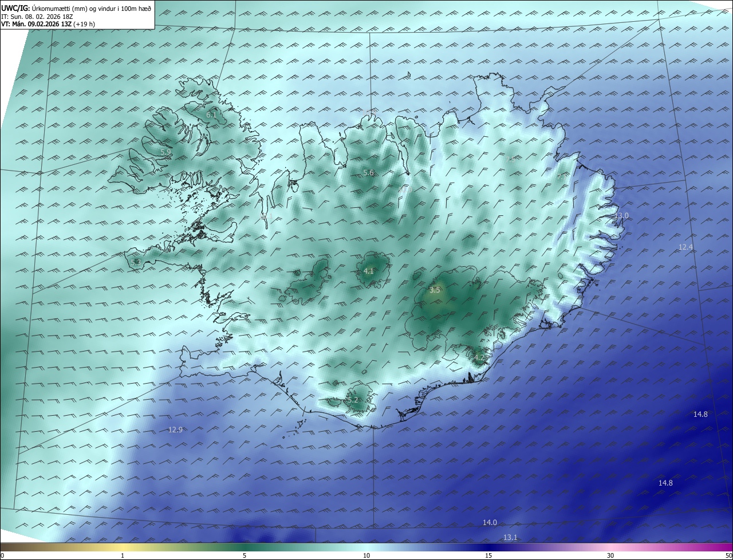Click the colorbar tick label 30
Image resolution: width=733 pixels, height=560 pixels.
pyautogui.click(x=610, y=555)
